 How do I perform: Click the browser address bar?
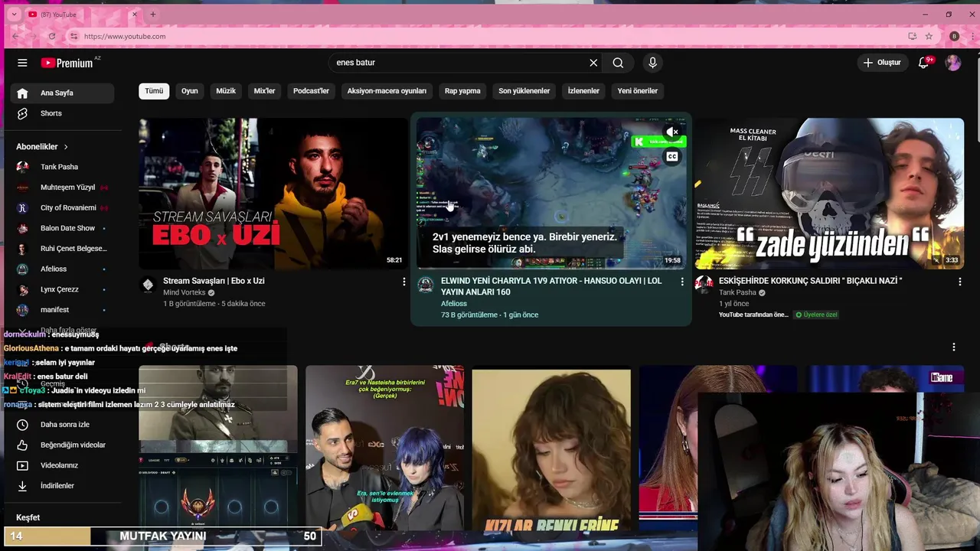pos(490,36)
